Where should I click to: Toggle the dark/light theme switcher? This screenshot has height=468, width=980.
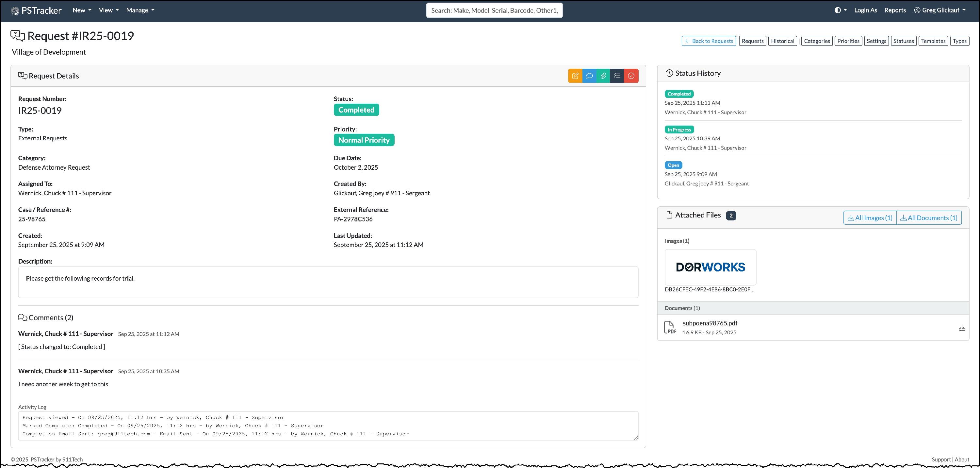[841, 10]
